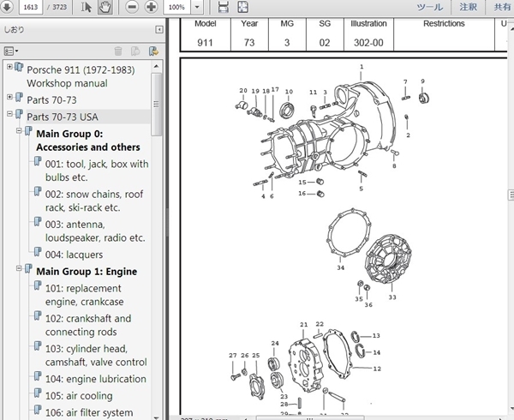Viewport: 514px width, 420px height.
Task: Open 004 lacquers bookmark
Action: coord(74,255)
